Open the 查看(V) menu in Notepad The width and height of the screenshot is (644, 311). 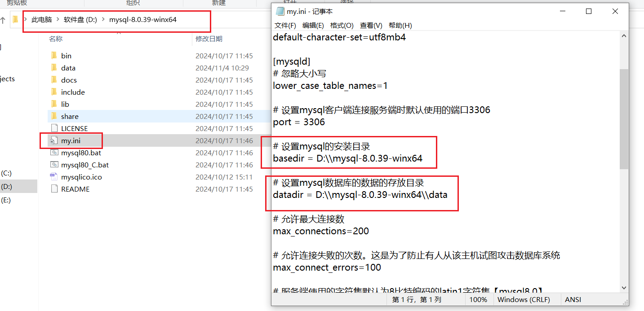371,26
